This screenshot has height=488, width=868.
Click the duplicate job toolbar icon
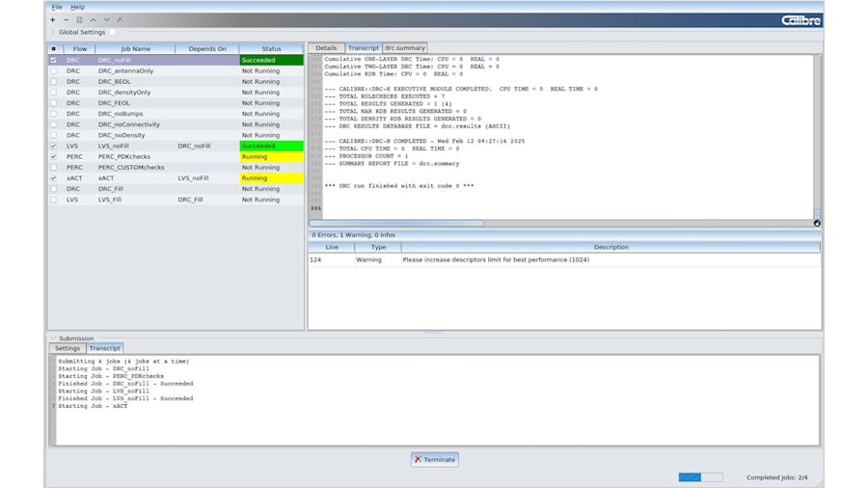(x=80, y=20)
